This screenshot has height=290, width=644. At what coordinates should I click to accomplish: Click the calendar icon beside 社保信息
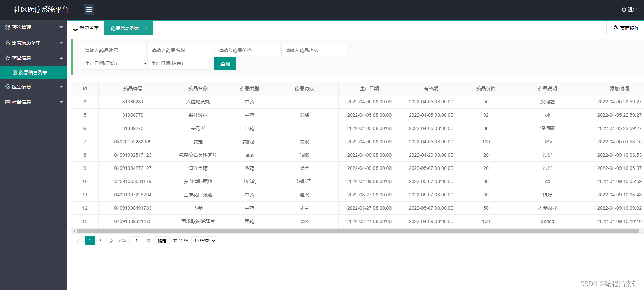(8, 102)
